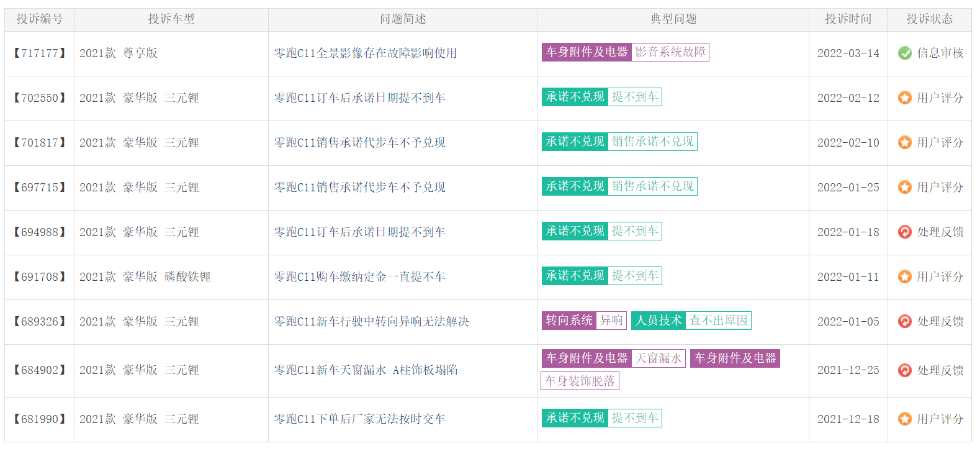Select the 转向系统 tag
This screenshot has width=980, height=451.
[569, 321]
